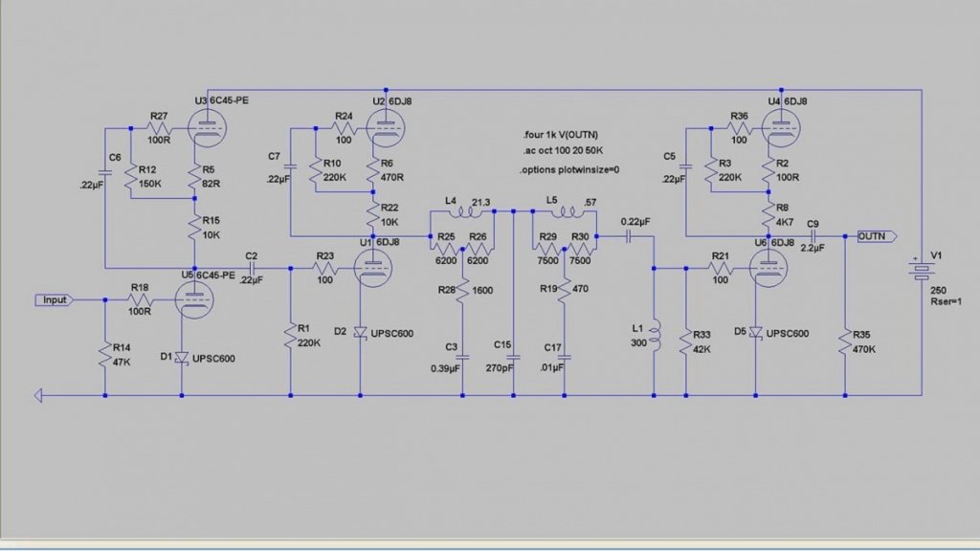The height and width of the screenshot is (551, 980).
Task: Click the ground symbol on left rail
Action: tap(38, 395)
